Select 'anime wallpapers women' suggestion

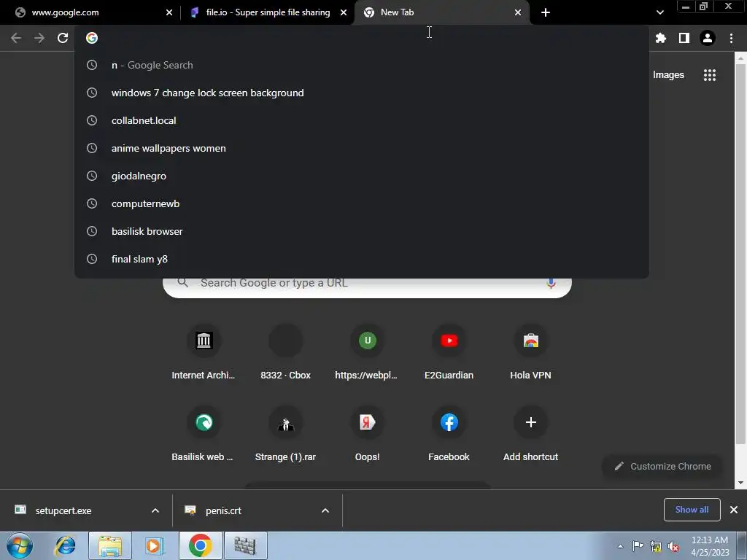click(362, 148)
